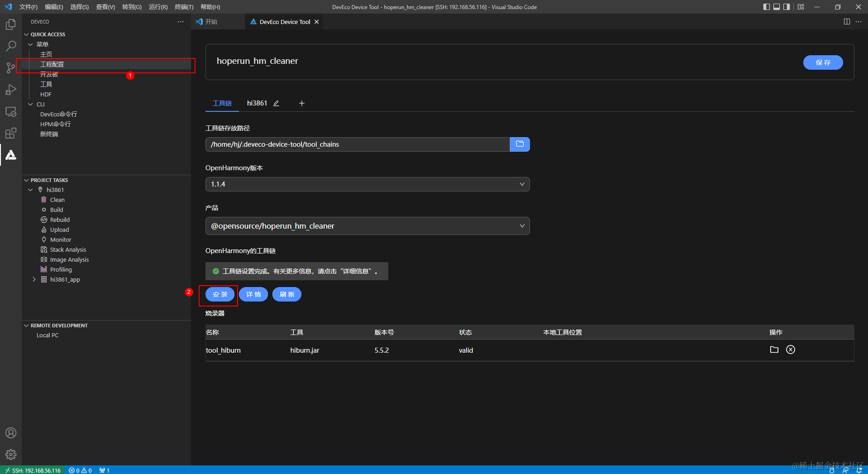Open the Extensions view icon
The width and height of the screenshot is (868, 474).
11,133
